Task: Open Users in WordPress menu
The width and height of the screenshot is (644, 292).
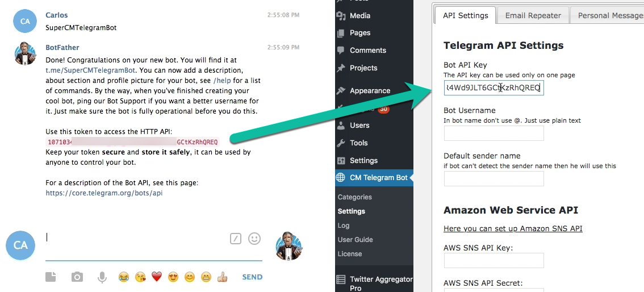Action: (x=359, y=125)
